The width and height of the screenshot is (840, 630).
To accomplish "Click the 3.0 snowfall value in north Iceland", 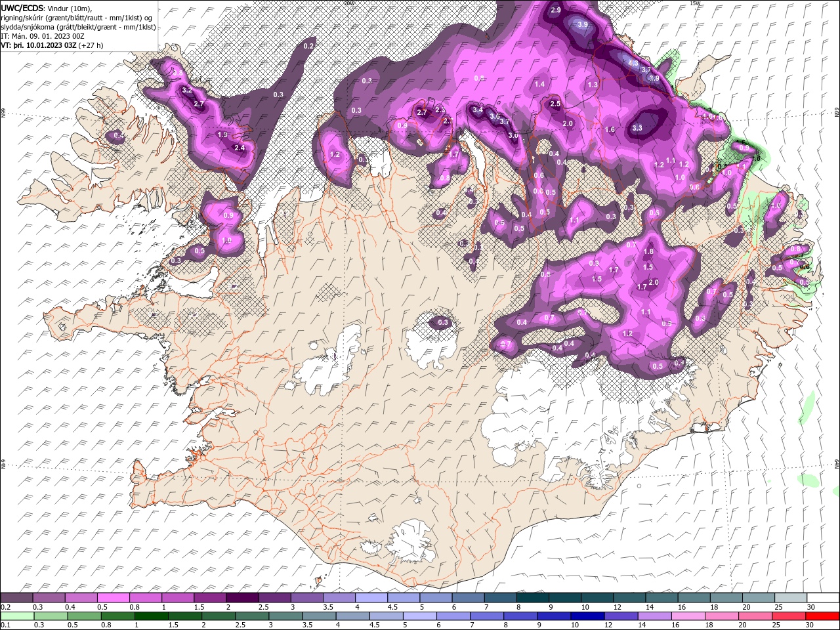I will click(x=513, y=135).
